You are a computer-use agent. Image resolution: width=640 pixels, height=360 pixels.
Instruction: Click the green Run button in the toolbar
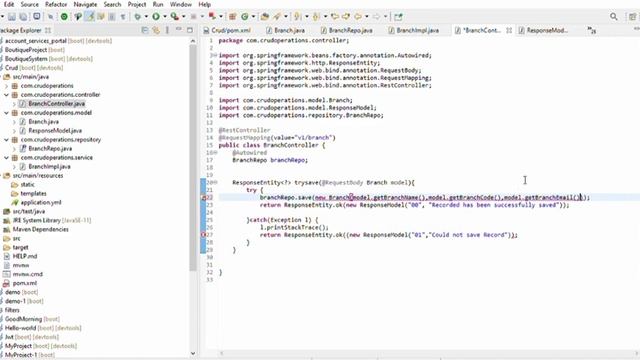(156, 17)
